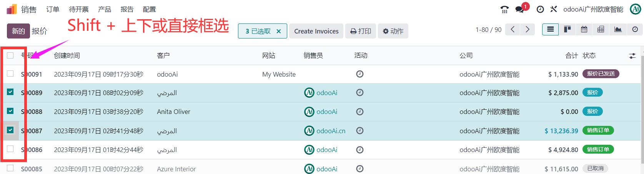Screen dimensions: 644x174
Task: Click 报价已发送 status badge
Action: [x=601, y=74]
